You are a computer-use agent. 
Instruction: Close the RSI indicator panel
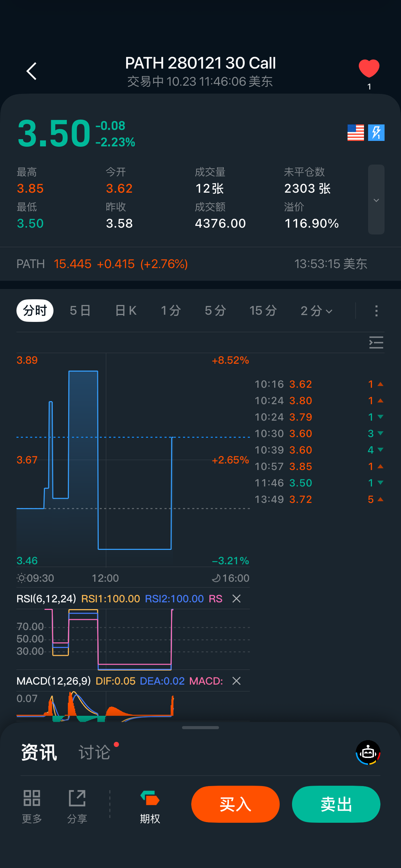point(236,599)
